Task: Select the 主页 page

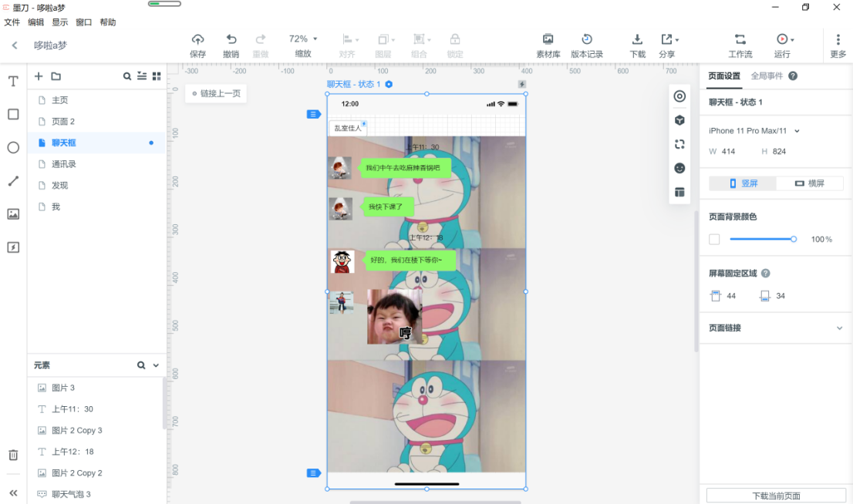Action: [x=97, y=100]
